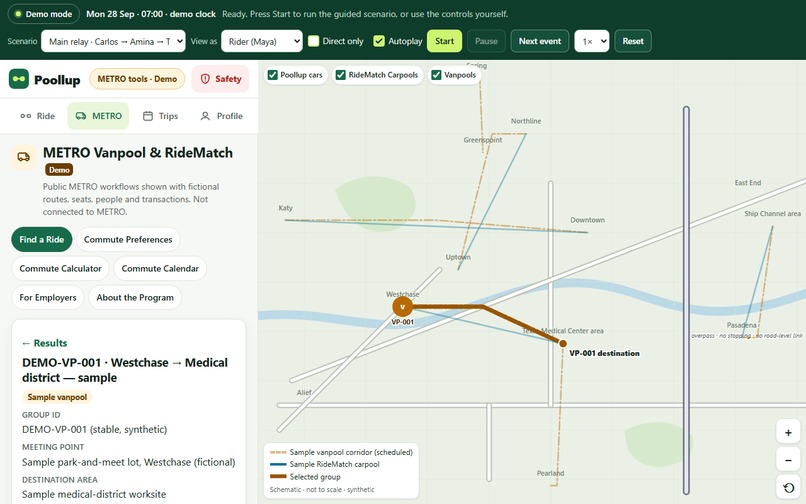This screenshot has width=806, height=504.
Task: Start the guided scenario
Action: click(444, 41)
